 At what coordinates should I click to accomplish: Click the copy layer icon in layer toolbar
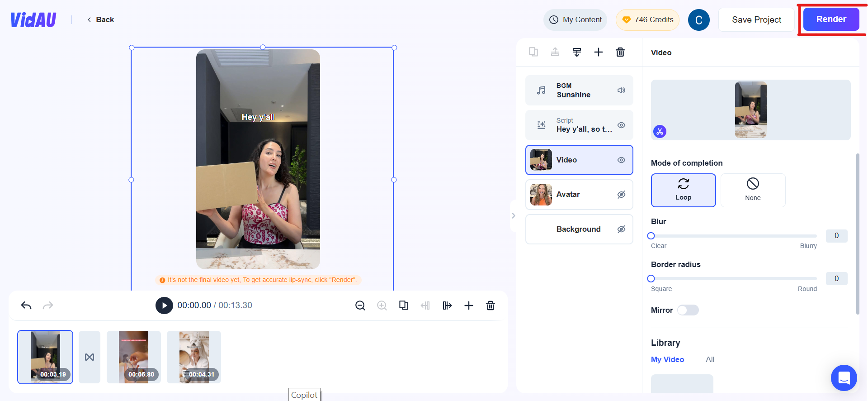[533, 52]
